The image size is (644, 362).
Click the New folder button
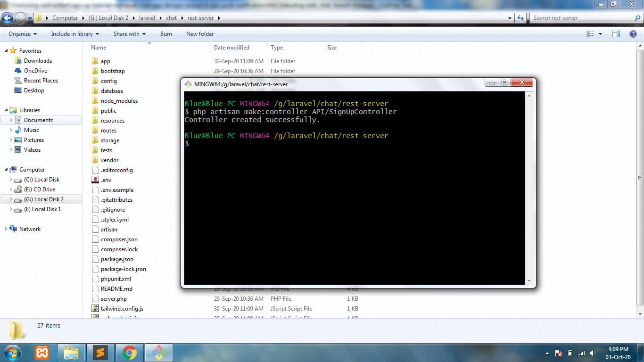pos(200,34)
